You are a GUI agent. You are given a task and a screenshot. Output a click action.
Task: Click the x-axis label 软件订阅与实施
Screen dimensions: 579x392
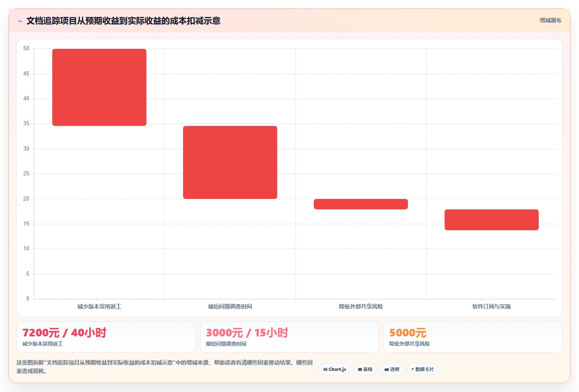click(492, 306)
